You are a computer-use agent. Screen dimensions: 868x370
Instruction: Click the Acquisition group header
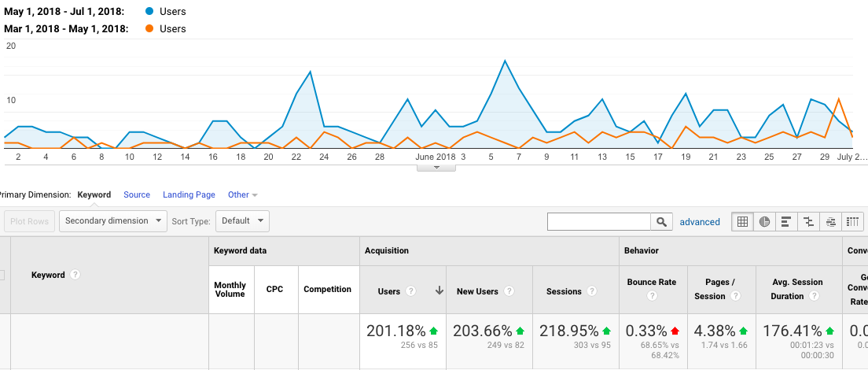[387, 251]
